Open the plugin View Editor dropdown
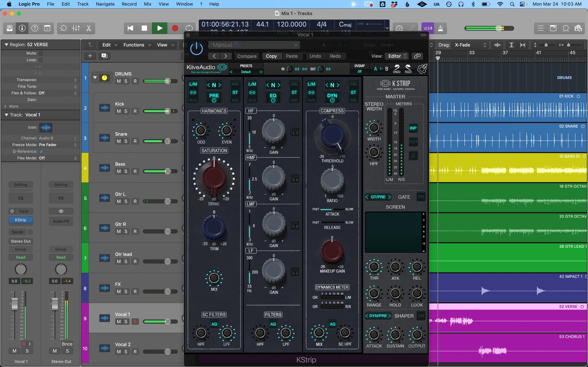This screenshot has width=588, height=367. pyautogui.click(x=397, y=56)
